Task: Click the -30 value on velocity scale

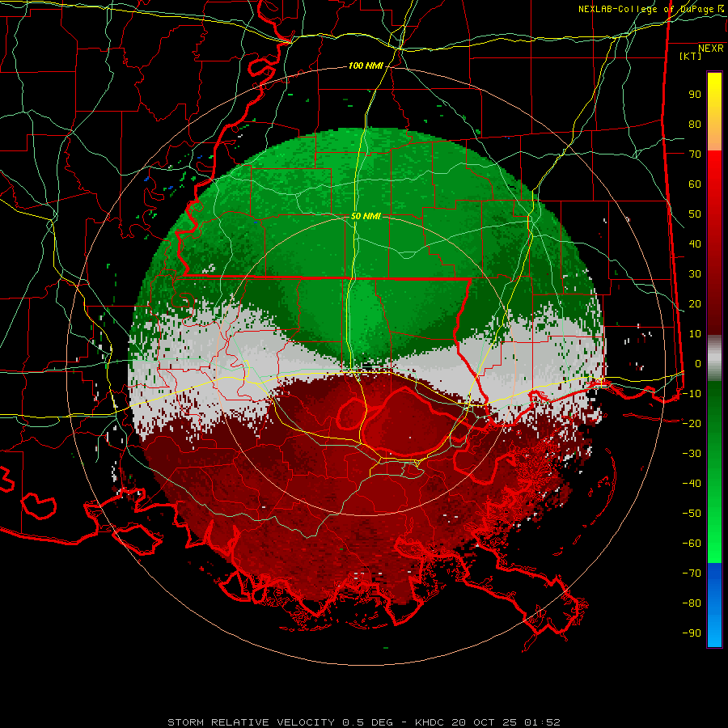Action: pyautogui.click(x=692, y=454)
